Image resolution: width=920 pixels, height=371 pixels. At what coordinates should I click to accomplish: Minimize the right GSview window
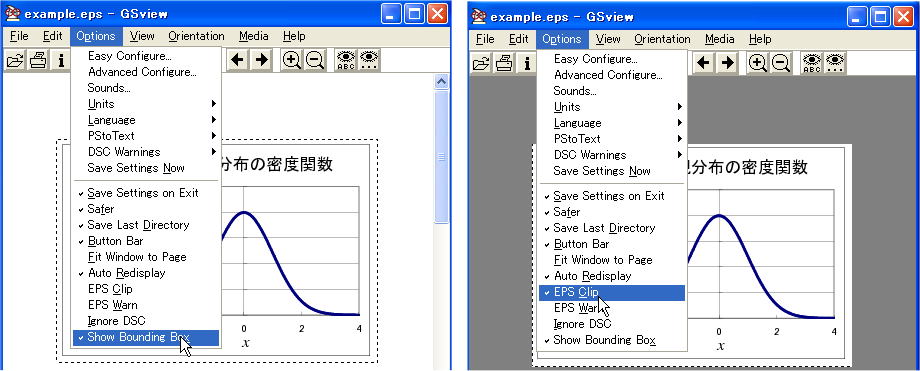[857, 16]
